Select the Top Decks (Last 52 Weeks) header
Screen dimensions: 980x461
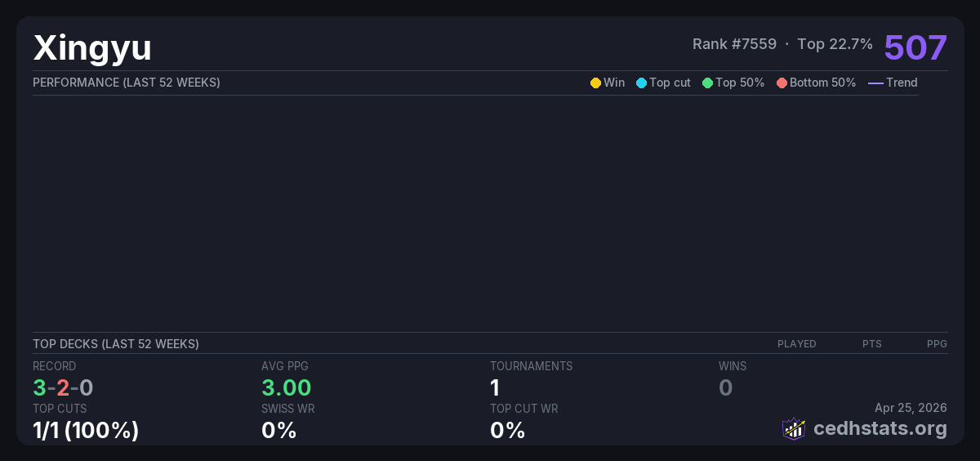[x=116, y=344]
